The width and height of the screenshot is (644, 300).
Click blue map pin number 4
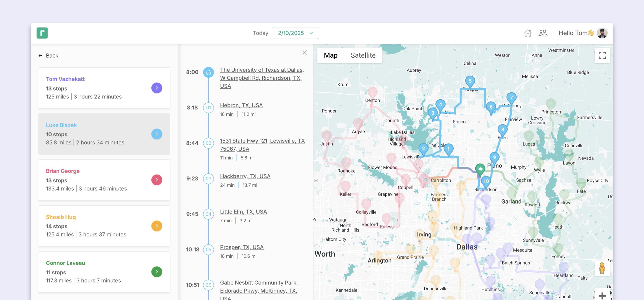440,105
